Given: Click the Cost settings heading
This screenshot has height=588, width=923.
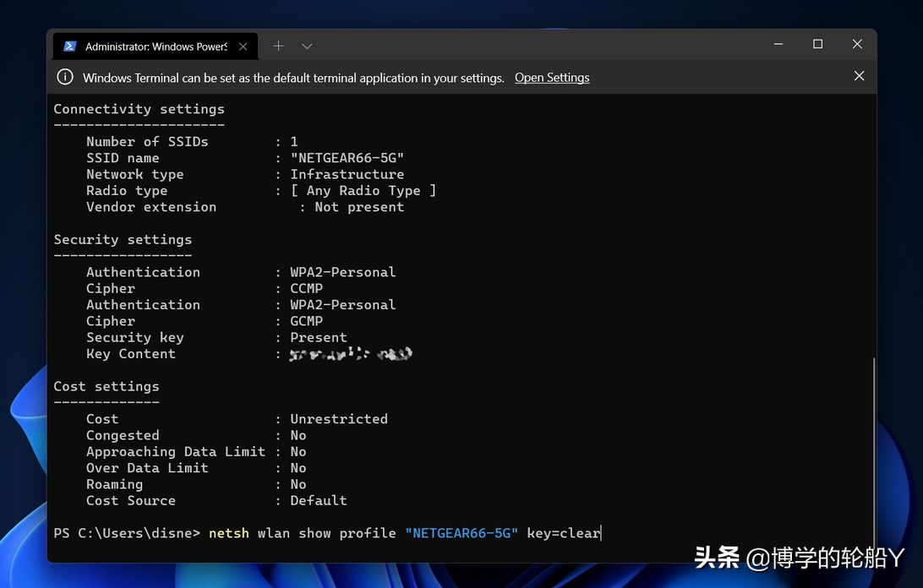Looking at the screenshot, I should (x=106, y=386).
